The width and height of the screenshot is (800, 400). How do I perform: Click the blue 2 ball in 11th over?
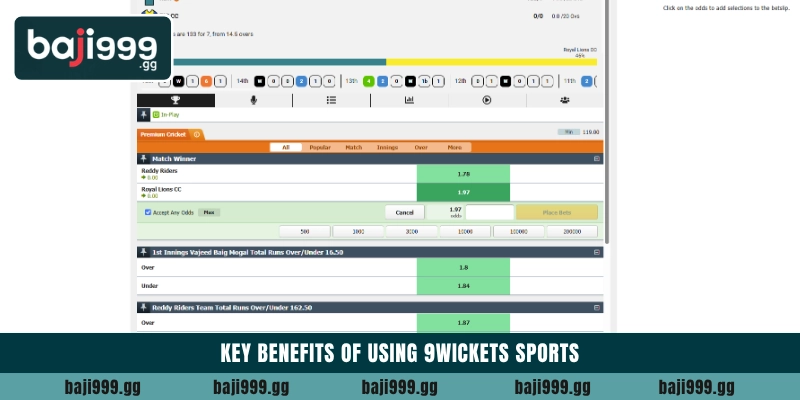[x=586, y=81]
